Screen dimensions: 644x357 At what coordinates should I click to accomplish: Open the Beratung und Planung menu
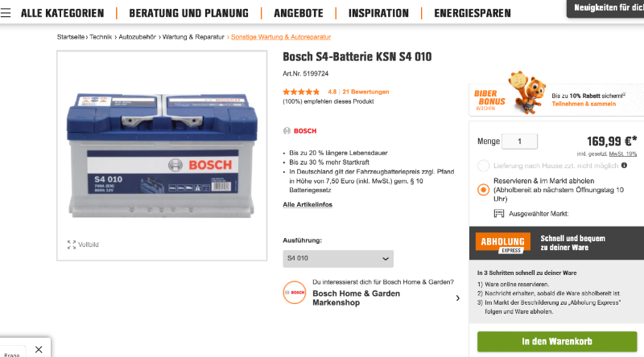coord(188,13)
